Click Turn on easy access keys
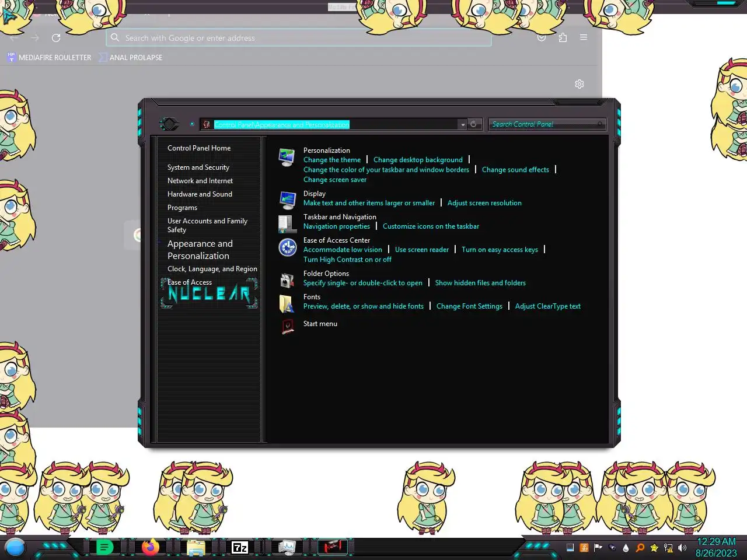The image size is (747, 560). click(x=500, y=250)
